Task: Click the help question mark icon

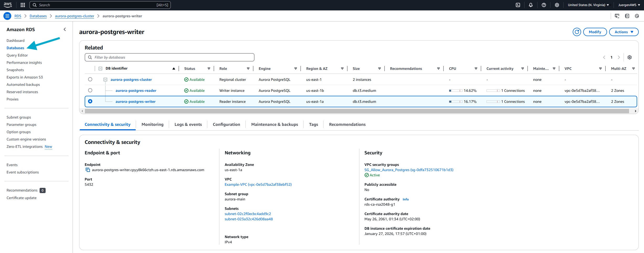Action: pos(544,5)
